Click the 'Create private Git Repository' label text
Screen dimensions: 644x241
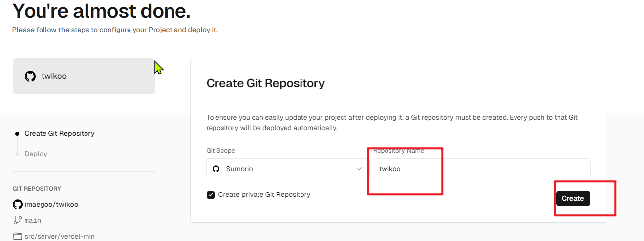(x=264, y=194)
